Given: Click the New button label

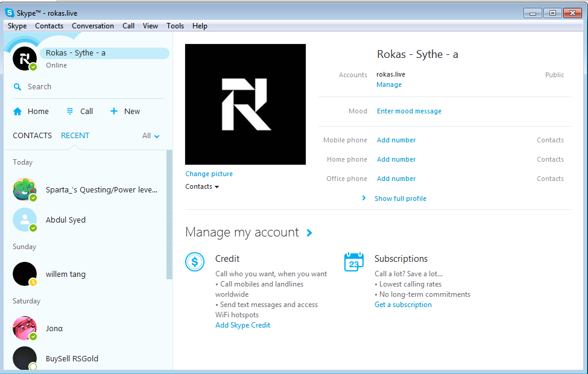Looking at the screenshot, I should [132, 112].
